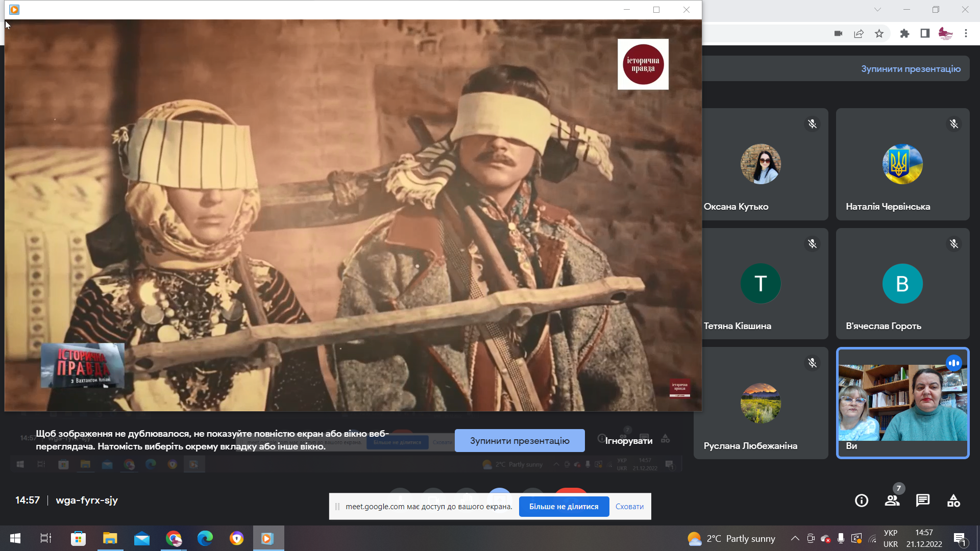This screenshot has height=551, width=980.
Task: Click Більше не ділитися button
Action: [563, 507]
